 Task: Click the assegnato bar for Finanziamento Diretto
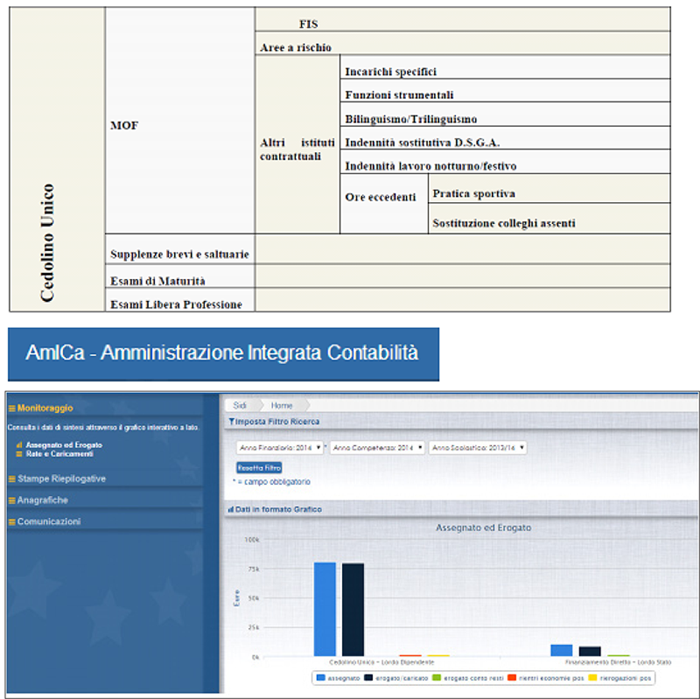pos(561,650)
